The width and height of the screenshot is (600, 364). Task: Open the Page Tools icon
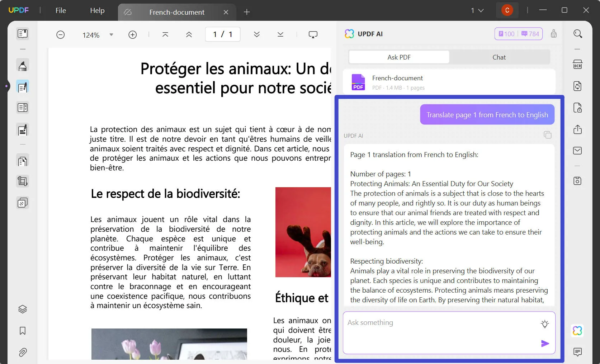click(23, 161)
